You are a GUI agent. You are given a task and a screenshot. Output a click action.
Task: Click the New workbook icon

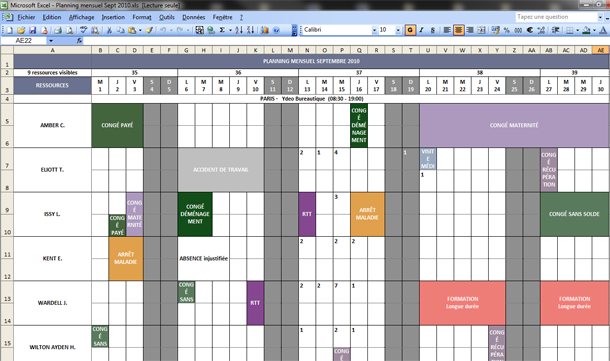pos(9,30)
